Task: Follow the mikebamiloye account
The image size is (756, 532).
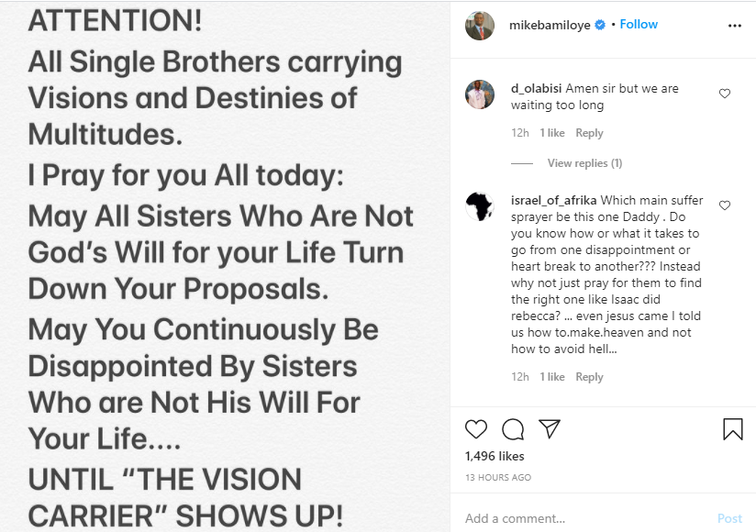Action: coord(639,25)
